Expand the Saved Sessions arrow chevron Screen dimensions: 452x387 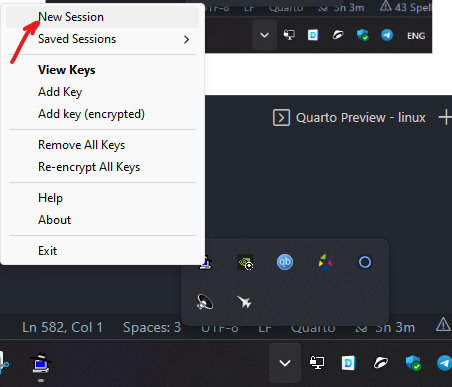point(186,40)
